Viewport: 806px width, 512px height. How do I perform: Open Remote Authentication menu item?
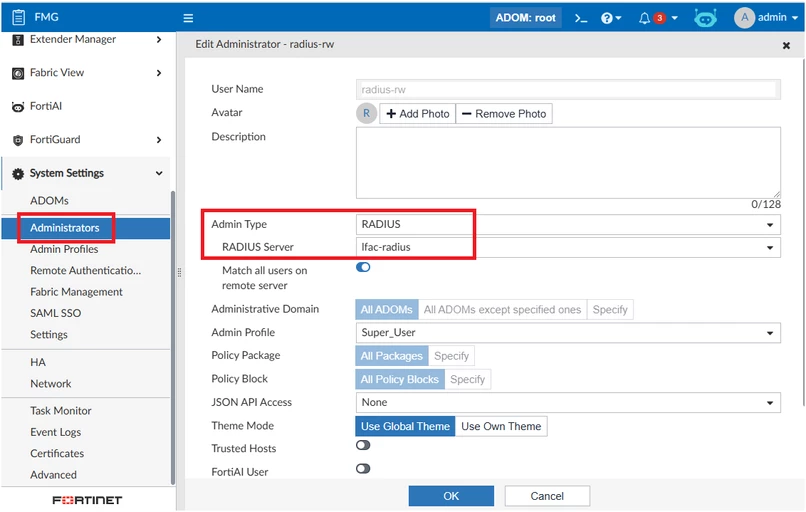click(85, 271)
